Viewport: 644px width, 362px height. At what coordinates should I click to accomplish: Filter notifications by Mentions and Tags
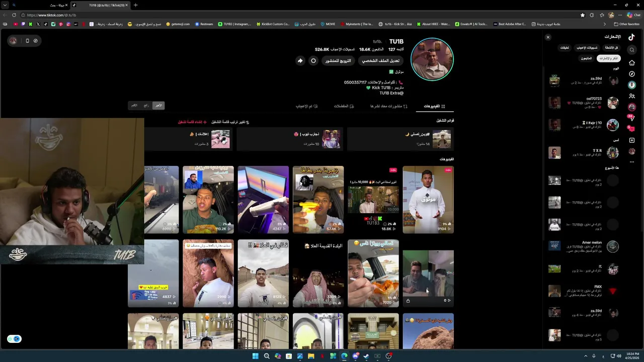(608, 58)
